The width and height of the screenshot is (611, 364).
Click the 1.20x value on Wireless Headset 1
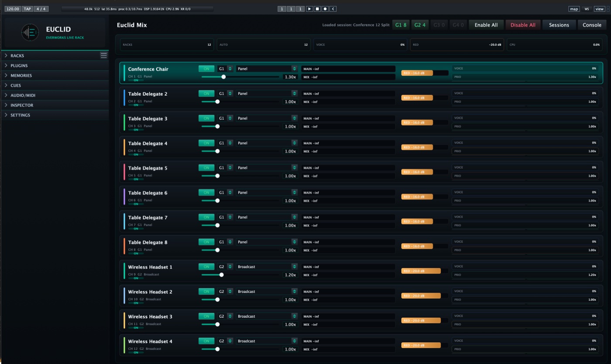coord(290,275)
